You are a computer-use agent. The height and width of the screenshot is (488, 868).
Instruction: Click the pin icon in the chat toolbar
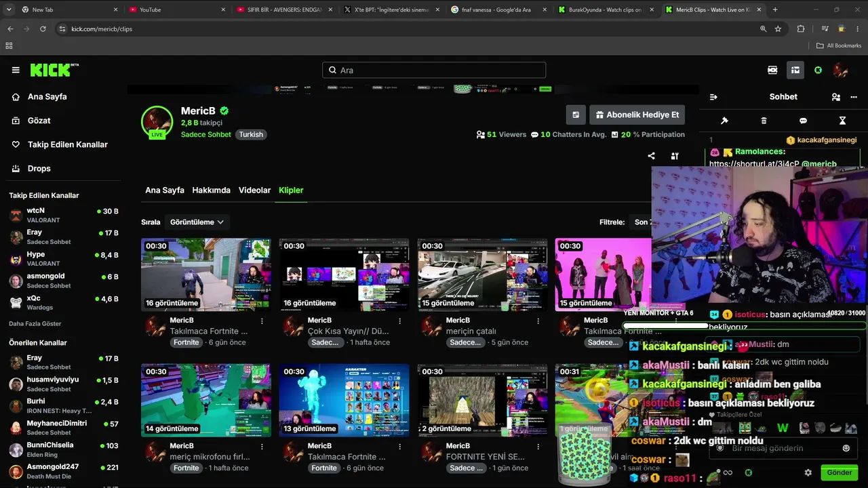point(724,121)
